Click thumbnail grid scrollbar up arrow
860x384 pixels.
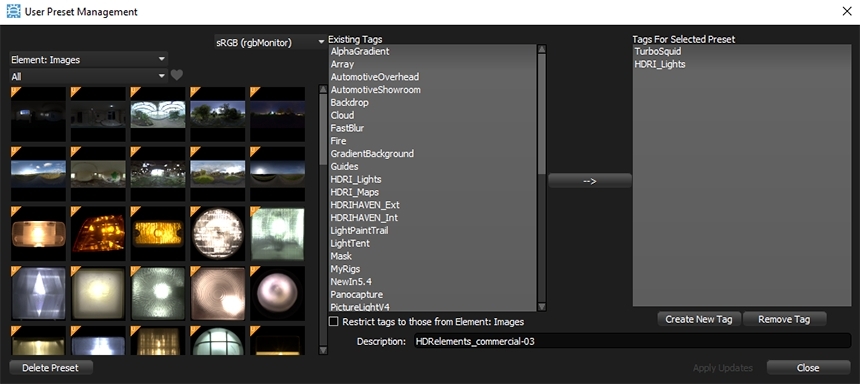[323, 89]
